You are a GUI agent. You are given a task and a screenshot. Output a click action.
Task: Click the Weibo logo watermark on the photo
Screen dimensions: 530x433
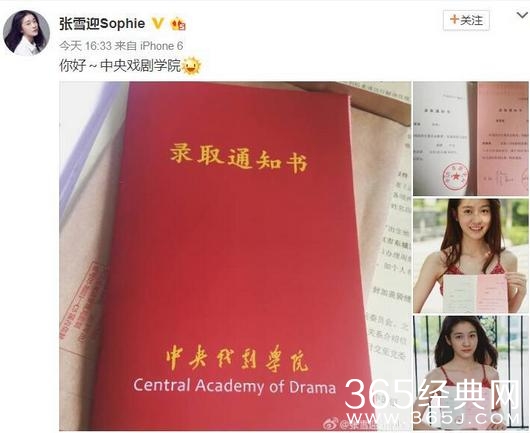[330, 424]
